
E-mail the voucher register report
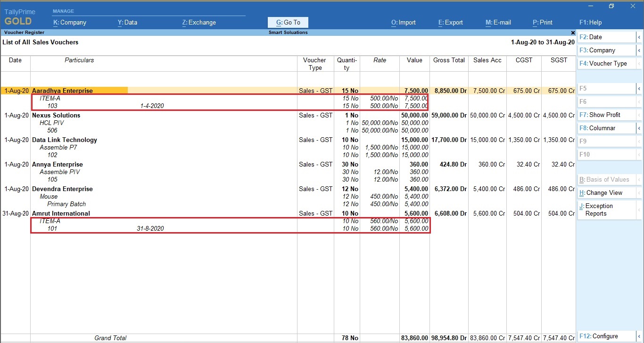498,22
